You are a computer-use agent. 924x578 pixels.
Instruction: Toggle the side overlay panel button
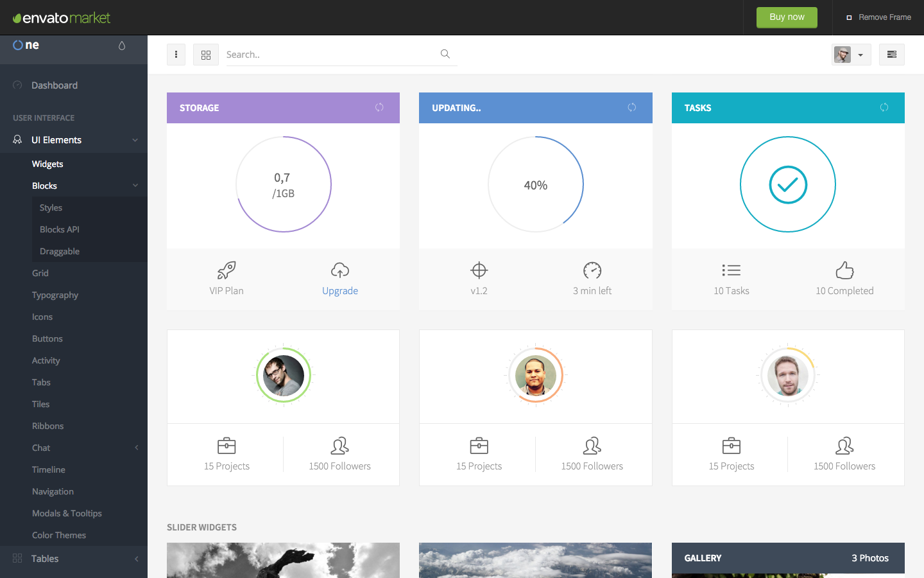click(892, 55)
